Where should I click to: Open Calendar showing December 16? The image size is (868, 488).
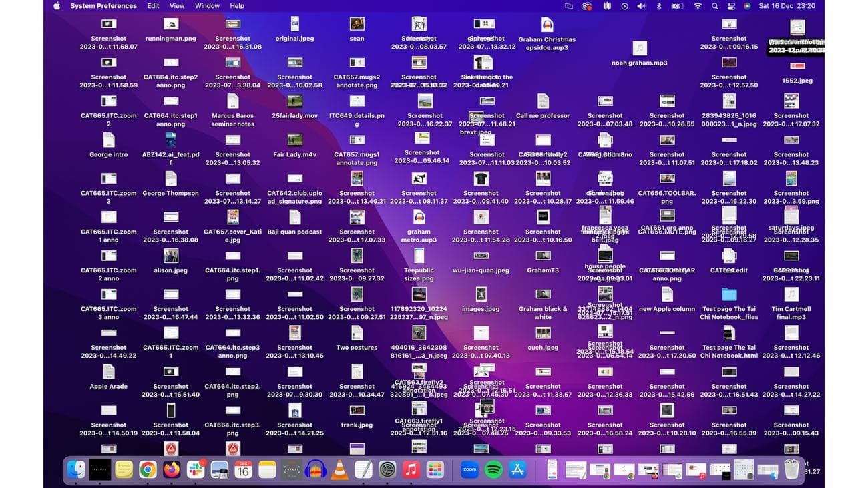point(242,469)
